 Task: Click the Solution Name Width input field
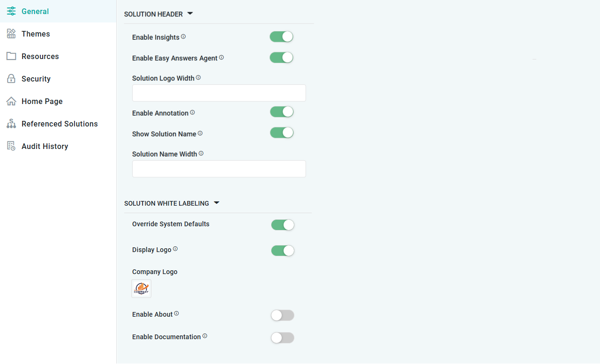[x=219, y=169]
